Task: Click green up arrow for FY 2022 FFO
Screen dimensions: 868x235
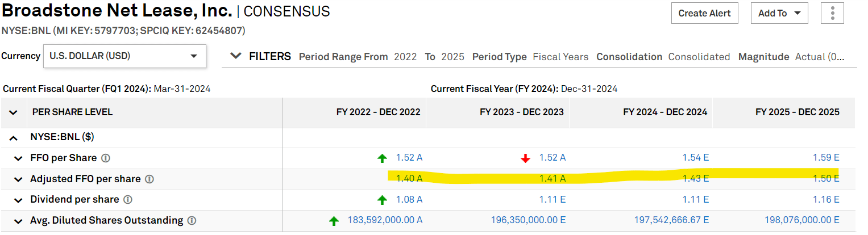Action: (383, 158)
